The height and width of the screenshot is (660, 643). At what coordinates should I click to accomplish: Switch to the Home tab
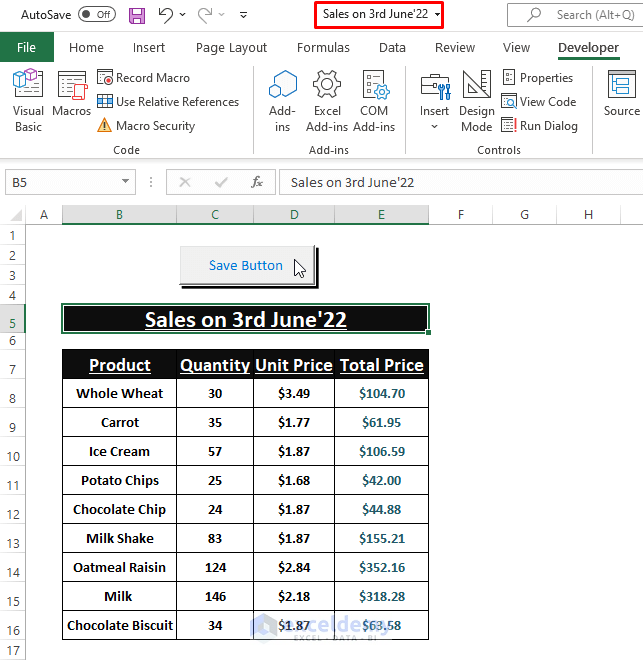click(86, 48)
